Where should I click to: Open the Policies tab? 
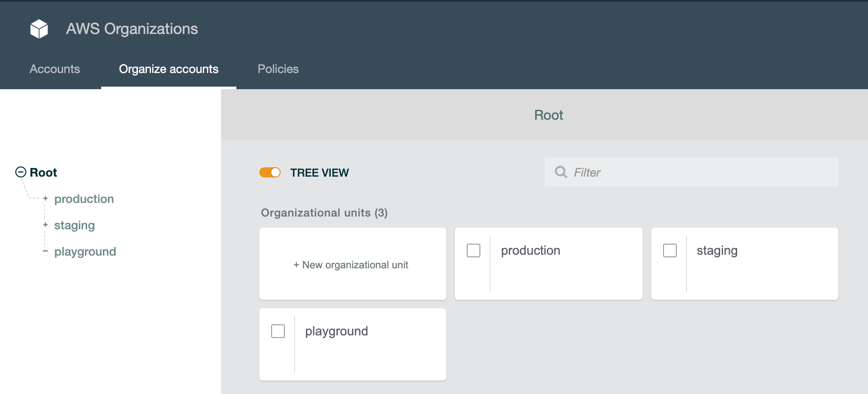(x=278, y=69)
